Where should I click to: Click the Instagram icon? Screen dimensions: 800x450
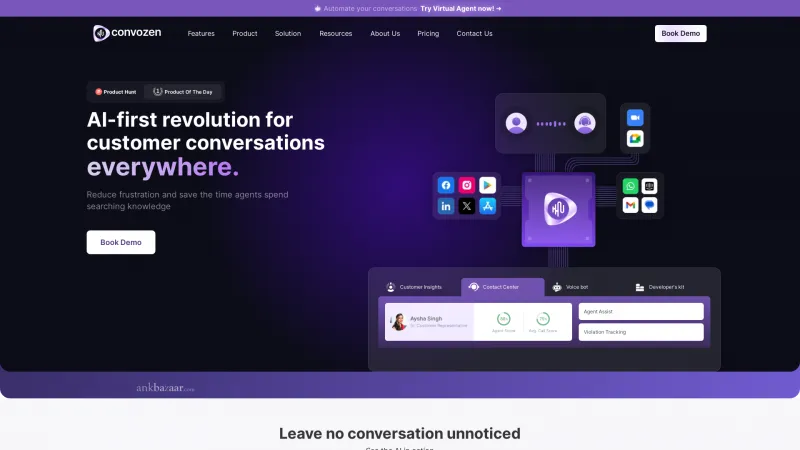[467, 185]
